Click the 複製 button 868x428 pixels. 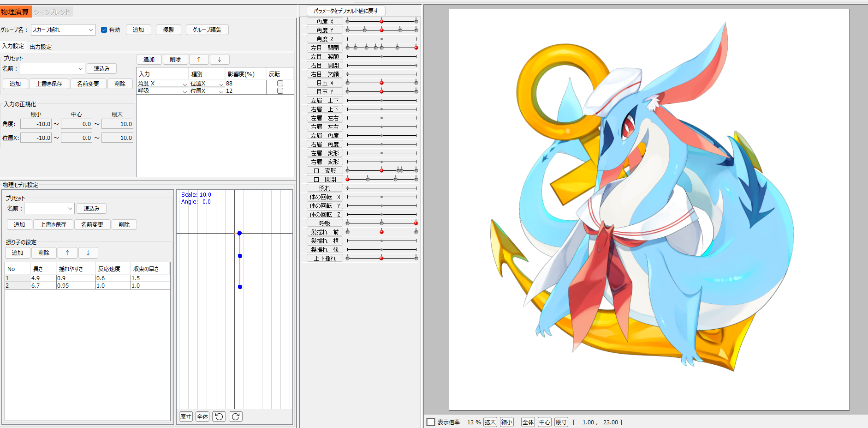(168, 30)
